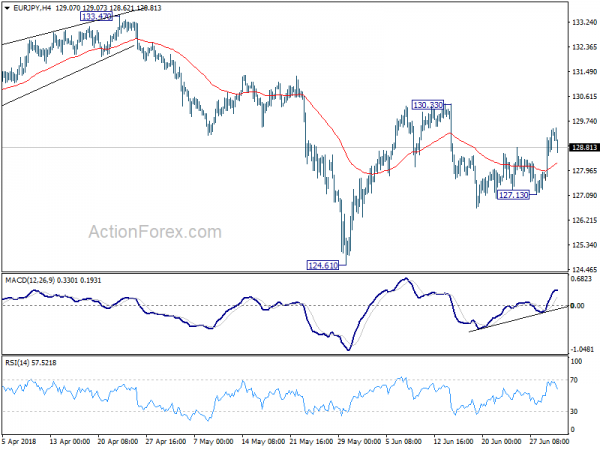Click the 130.330 price label
Viewport: 600px width, 450px height.
[x=428, y=105]
